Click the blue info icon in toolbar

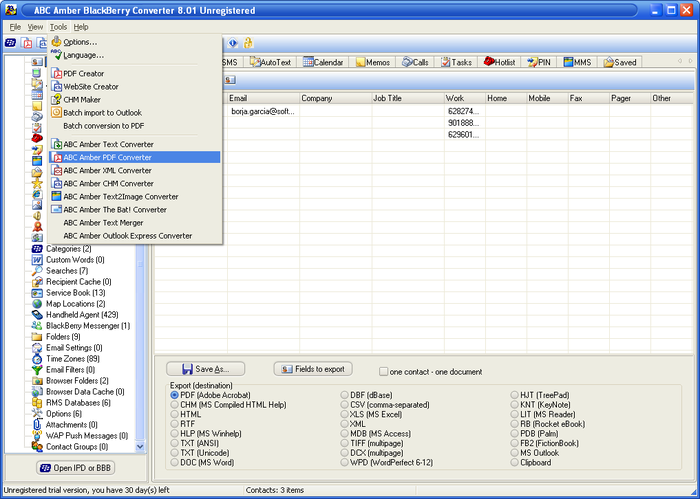coord(233,43)
